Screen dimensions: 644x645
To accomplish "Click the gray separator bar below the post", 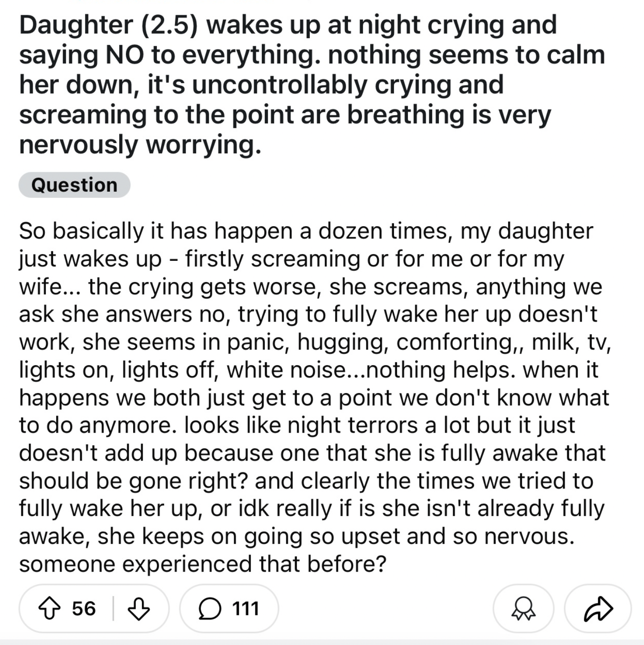I will pos(322,642).
